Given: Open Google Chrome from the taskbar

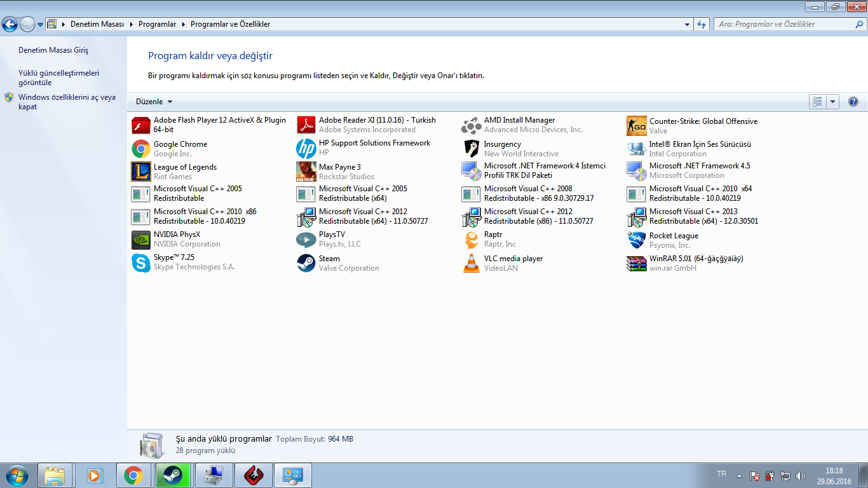Looking at the screenshot, I should pyautogui.click(x=133, y=475).
